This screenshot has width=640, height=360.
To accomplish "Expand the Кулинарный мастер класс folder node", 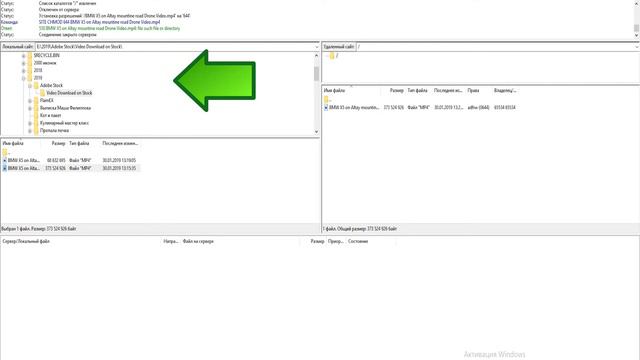I will [30, 123].
